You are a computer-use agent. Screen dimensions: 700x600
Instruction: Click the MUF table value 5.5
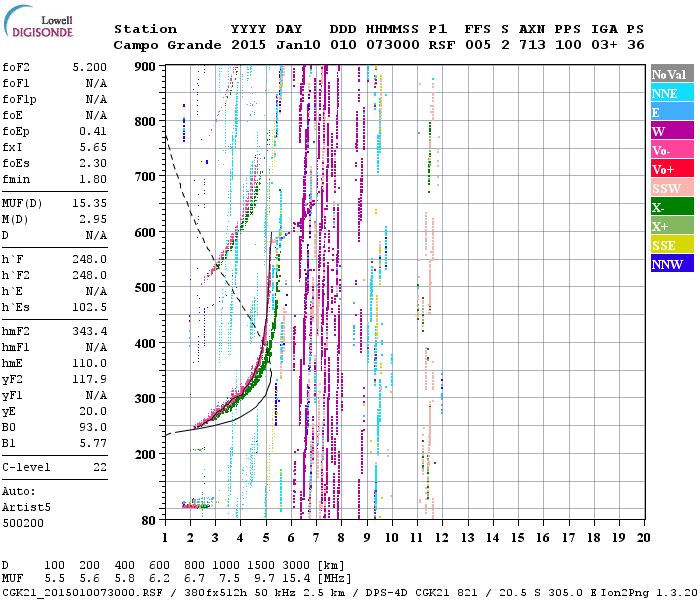[54, 579]
